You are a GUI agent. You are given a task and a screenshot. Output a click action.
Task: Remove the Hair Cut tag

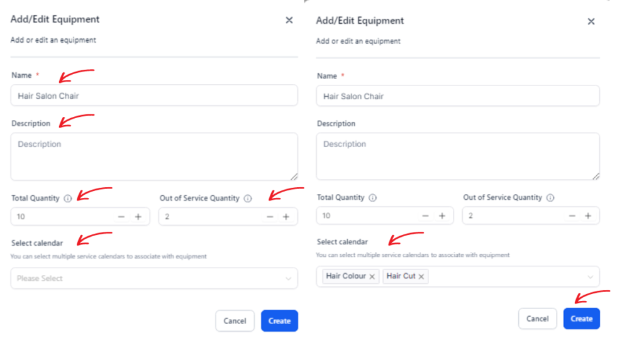point(421,276)
